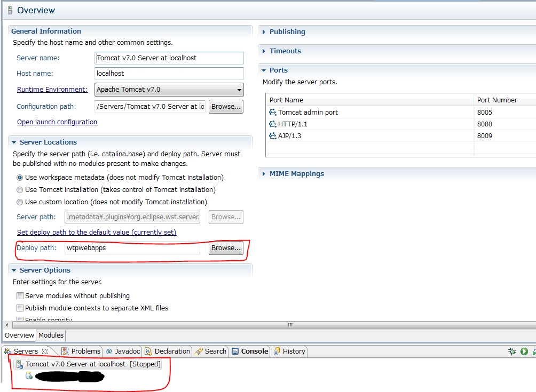Expand the Timeouts section
The width and height of the screenshot is (536, 392).
pos(264,51)
